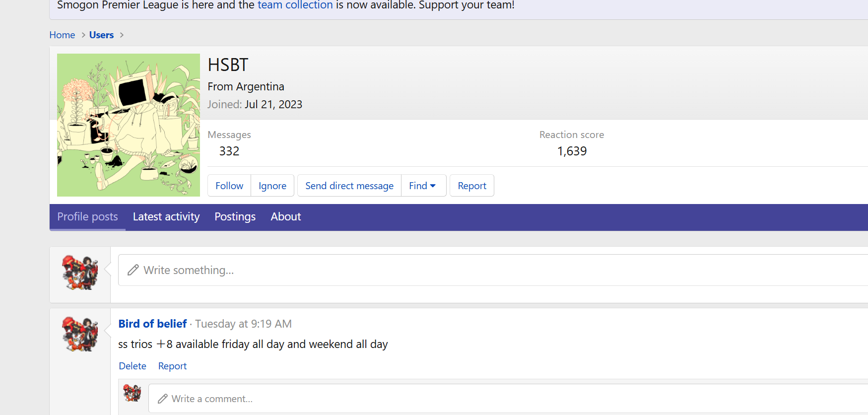The height and width of the screenshot is (415, 868).
Task: Click the Bird of belief username link
Action: tap(152, 324)
